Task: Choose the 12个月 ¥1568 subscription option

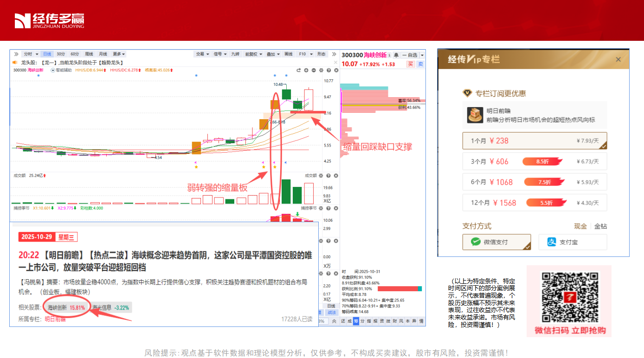Action: [535, 203]
